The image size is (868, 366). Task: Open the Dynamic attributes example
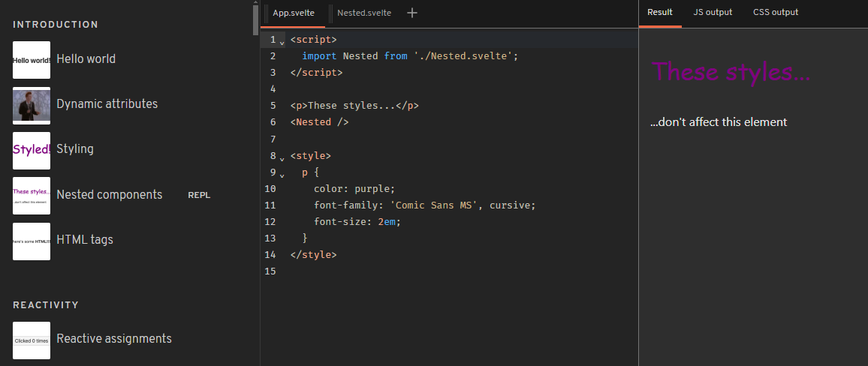click(x=107, y=104)
